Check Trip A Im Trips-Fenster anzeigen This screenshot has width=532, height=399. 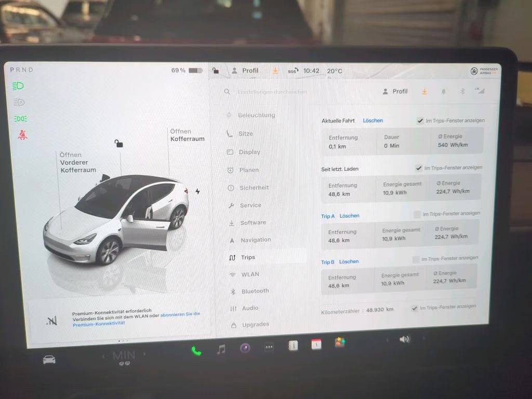point(417,215)
